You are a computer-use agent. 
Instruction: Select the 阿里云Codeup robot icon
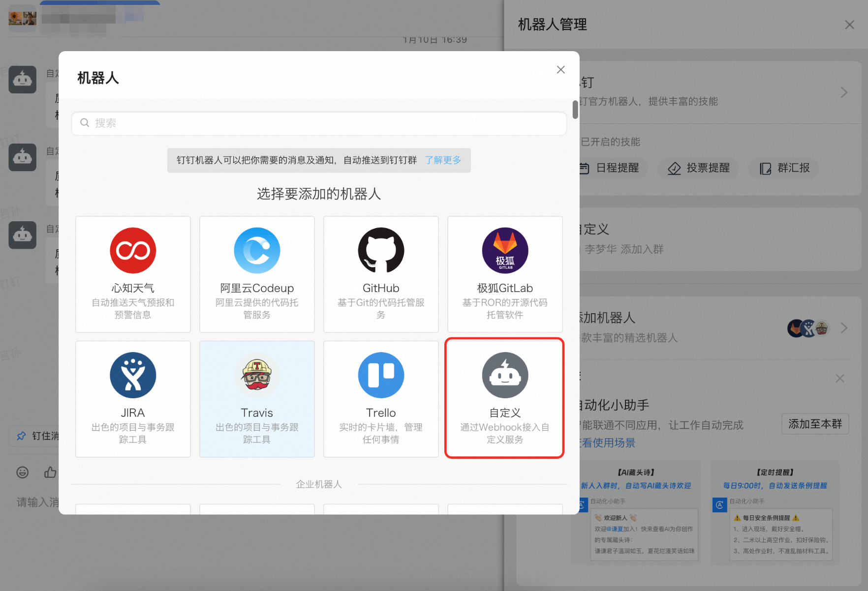pyautogui.click(x=257, y=250)
